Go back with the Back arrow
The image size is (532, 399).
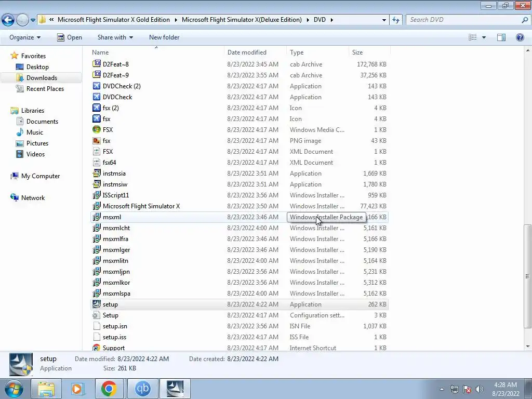coord(8,20)
